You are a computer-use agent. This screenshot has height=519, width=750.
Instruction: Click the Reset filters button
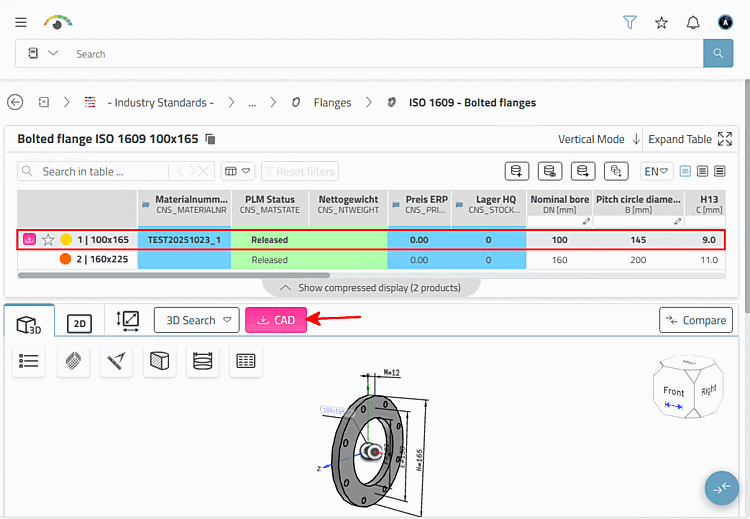click(300, 171)
